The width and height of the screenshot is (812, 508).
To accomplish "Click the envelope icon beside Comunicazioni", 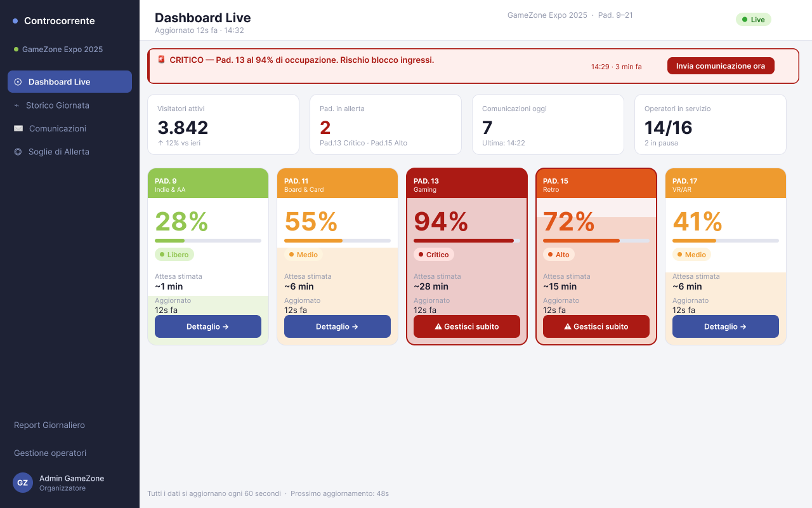I will pyautogui.click(x=18, y=128).
